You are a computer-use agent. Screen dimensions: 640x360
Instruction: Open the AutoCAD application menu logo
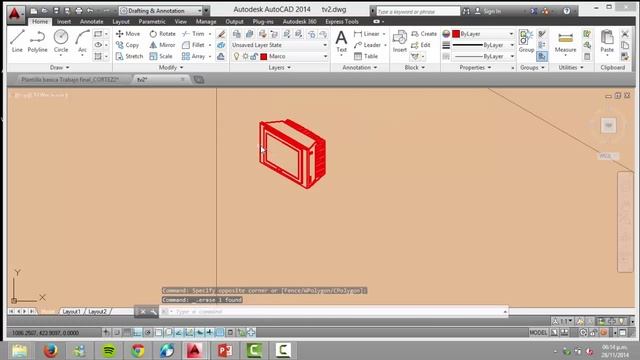pyautogui.click(x=15, y=14)
